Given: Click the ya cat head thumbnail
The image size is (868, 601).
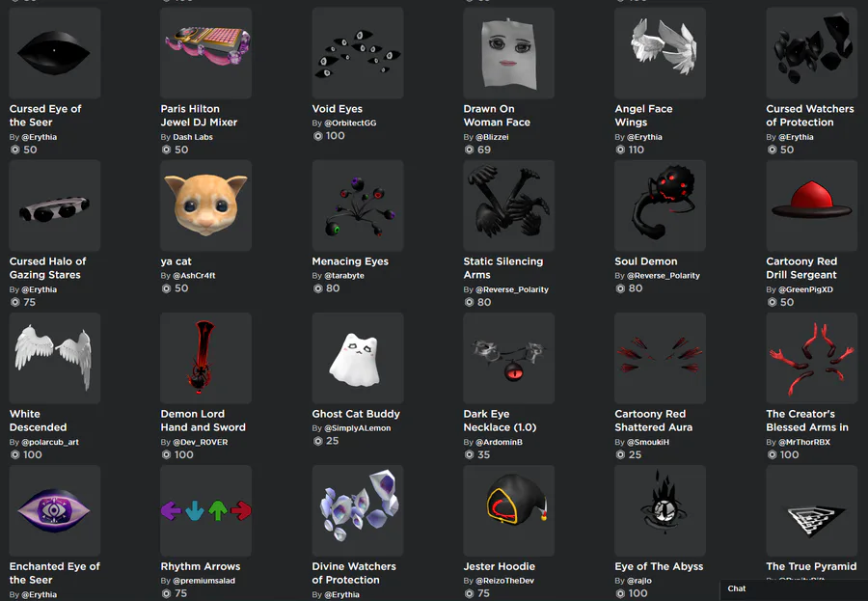Looking at the screenshot, I should pos(206,205).
